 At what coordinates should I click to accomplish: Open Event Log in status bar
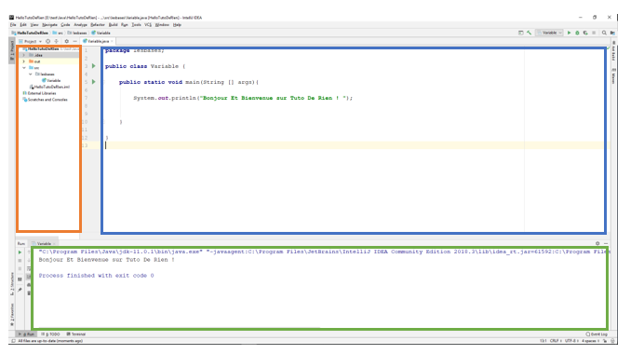point(597,334)
